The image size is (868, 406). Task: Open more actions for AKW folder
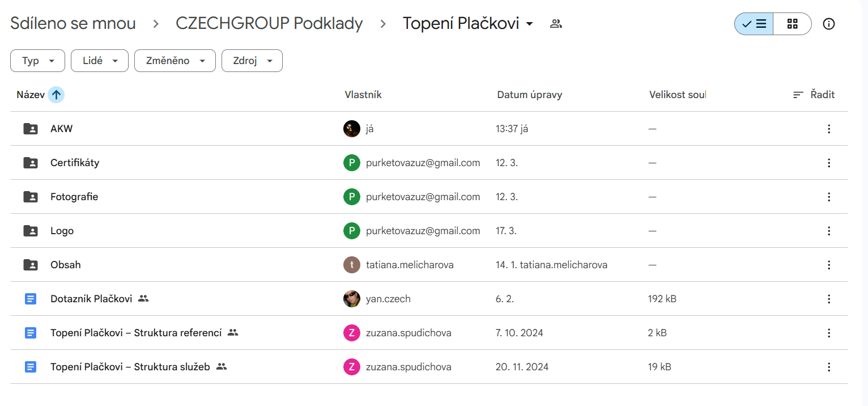pos(829,129)
